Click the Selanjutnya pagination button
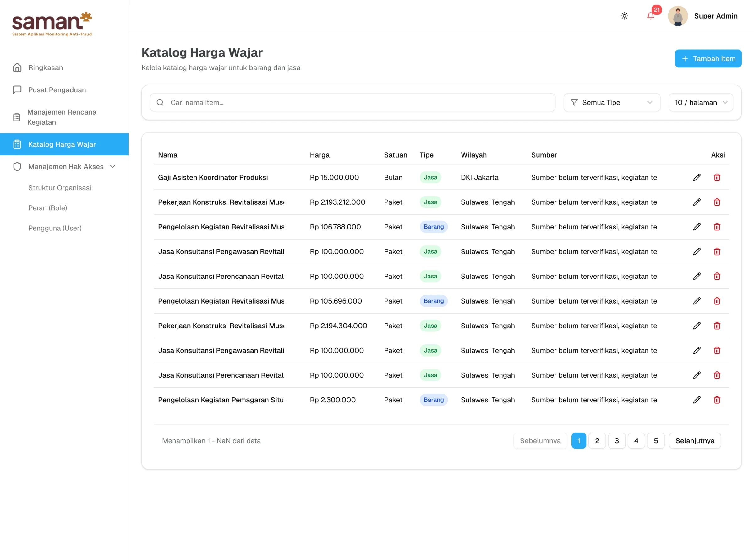Screen dimensions: 754x560 (695, 441)
